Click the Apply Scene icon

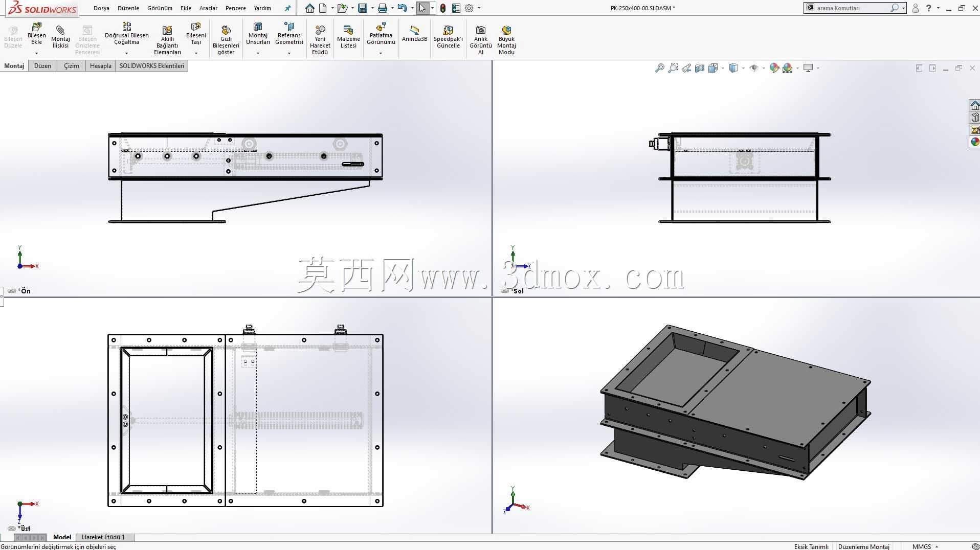coord(788,68)
